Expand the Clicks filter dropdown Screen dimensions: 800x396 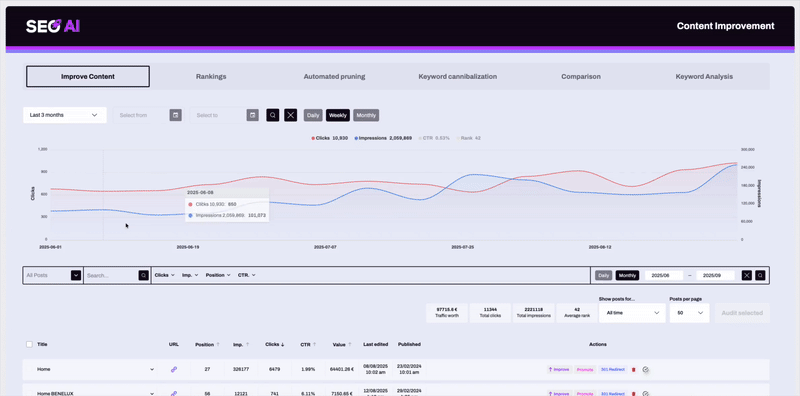coord(165,275)
